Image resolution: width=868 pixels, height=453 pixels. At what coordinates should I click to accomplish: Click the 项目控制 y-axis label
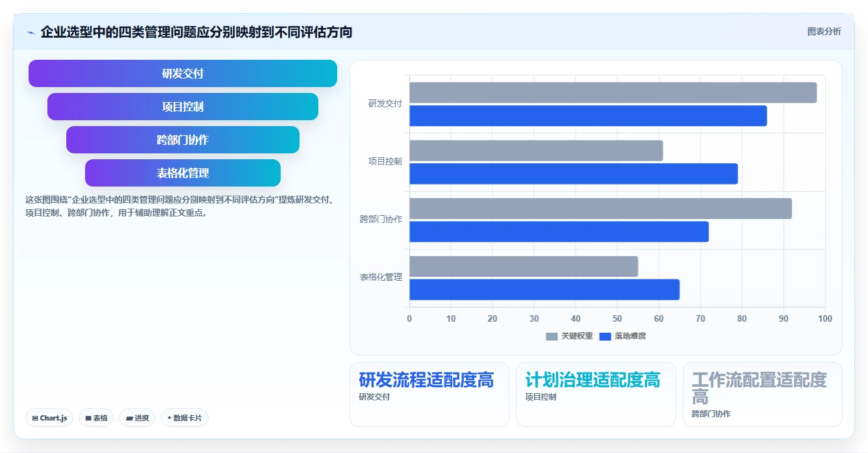tap(385, 161)
